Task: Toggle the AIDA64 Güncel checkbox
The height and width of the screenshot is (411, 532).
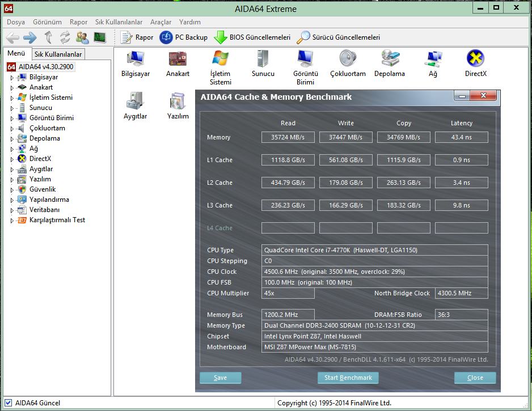Action: coord(9,402)
